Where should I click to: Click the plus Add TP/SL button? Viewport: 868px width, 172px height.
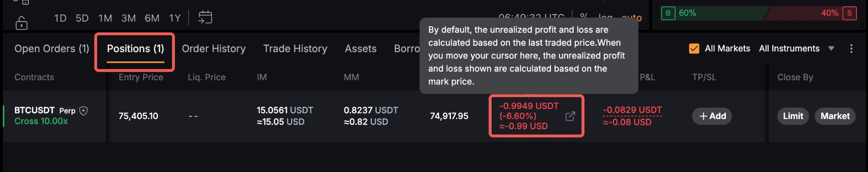712,116
